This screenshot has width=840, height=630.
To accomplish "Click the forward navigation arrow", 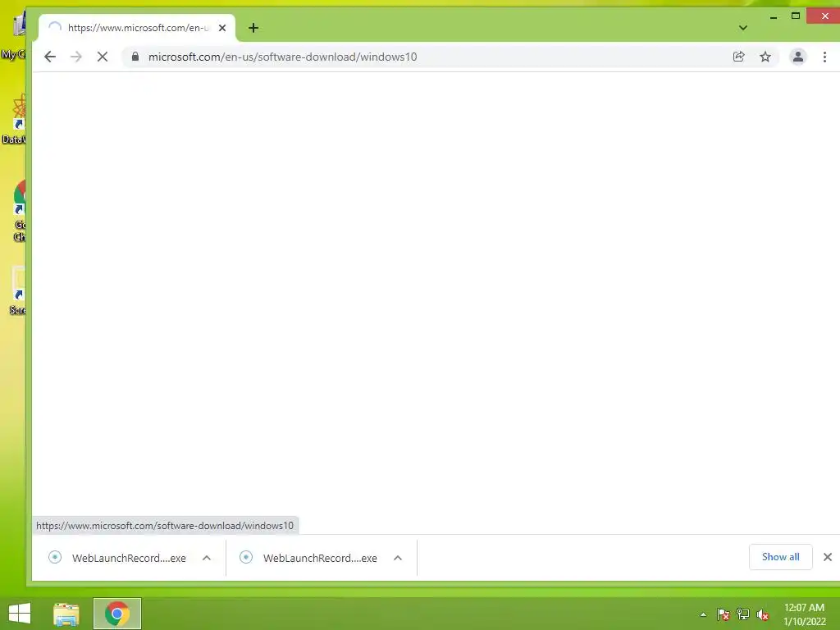I will click(x=76, y=57).
